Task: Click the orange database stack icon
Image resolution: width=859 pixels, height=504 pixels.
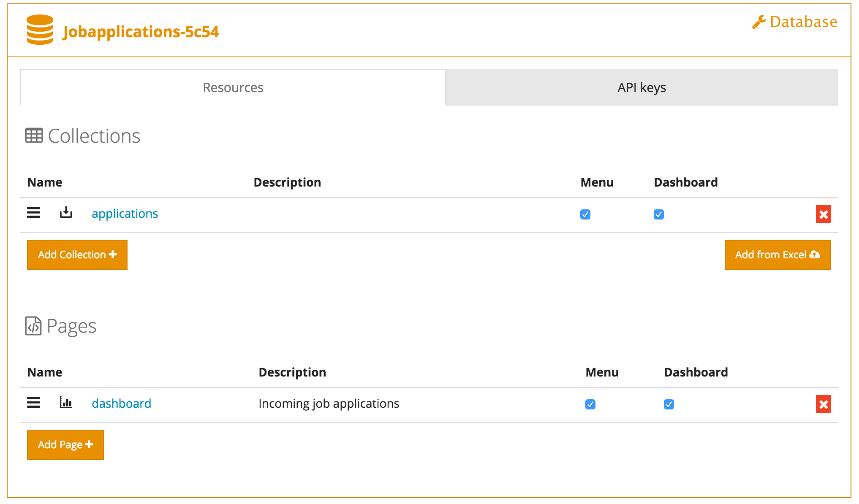Action: (40, 30)
